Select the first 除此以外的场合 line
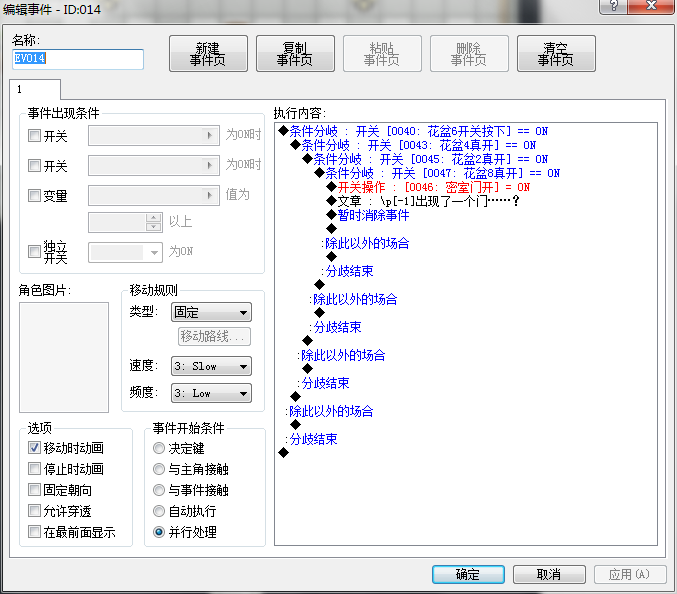Viewport: 677px width, 594px height. [x=365, y=243]
